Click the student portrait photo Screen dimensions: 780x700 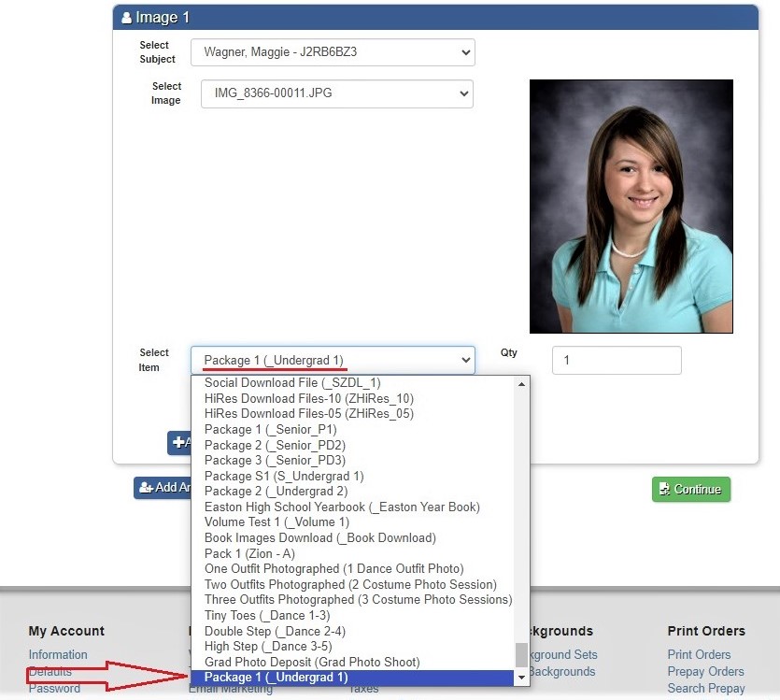coord(631,207)
